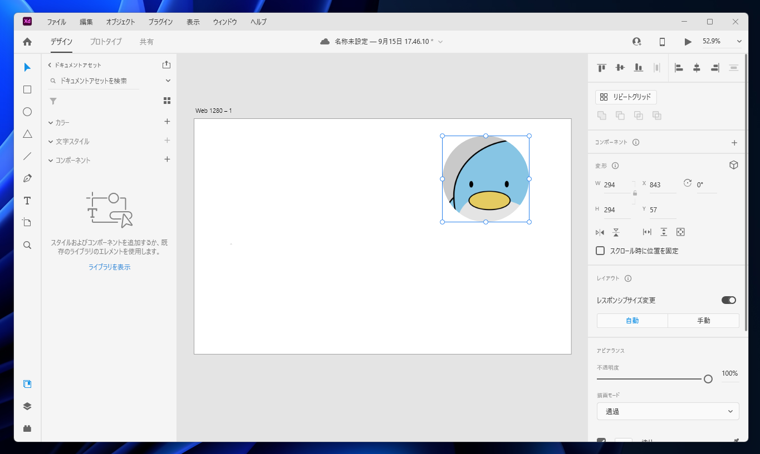Expand asset search options chevron
The width and height of the screenshot is (760, 454).
[x=168, y=80]
